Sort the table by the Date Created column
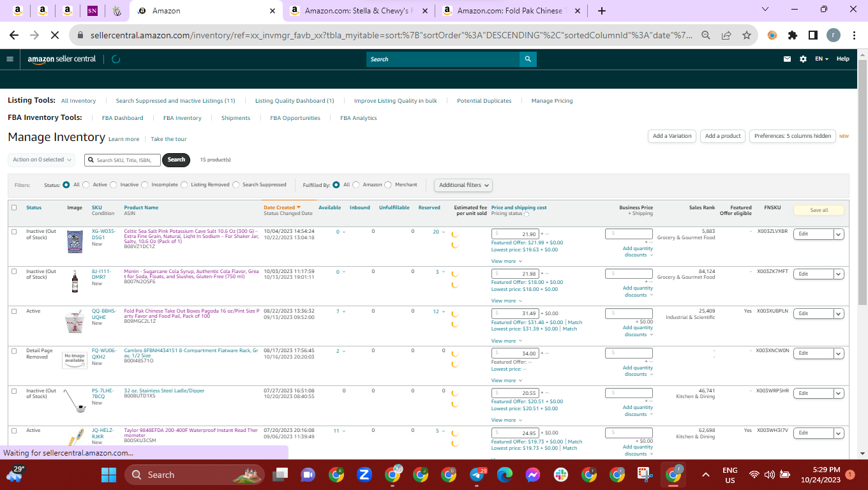Image resolution: width=868 pixels, height=490 pixels. pyautogui.click(x=281, y=207)
